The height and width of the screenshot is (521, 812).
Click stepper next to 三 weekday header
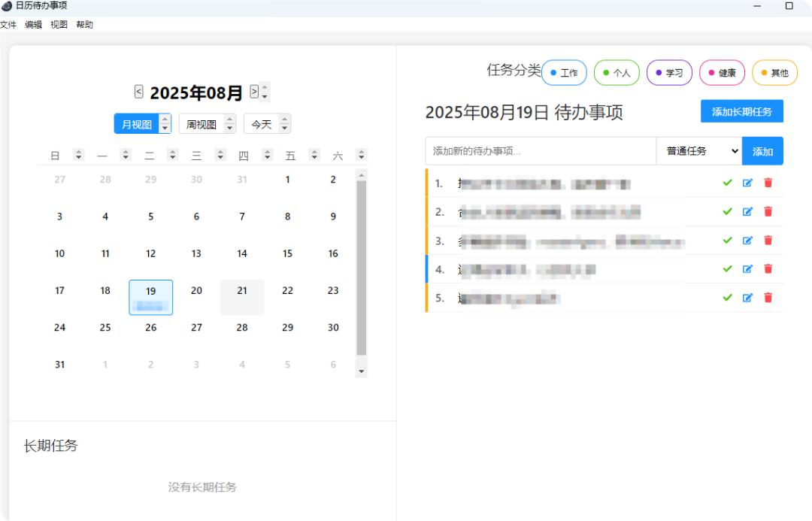220,154
